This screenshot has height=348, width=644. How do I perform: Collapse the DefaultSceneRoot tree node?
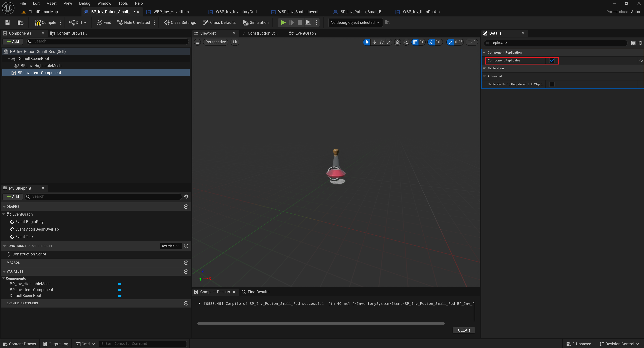(x=9, y=59)
